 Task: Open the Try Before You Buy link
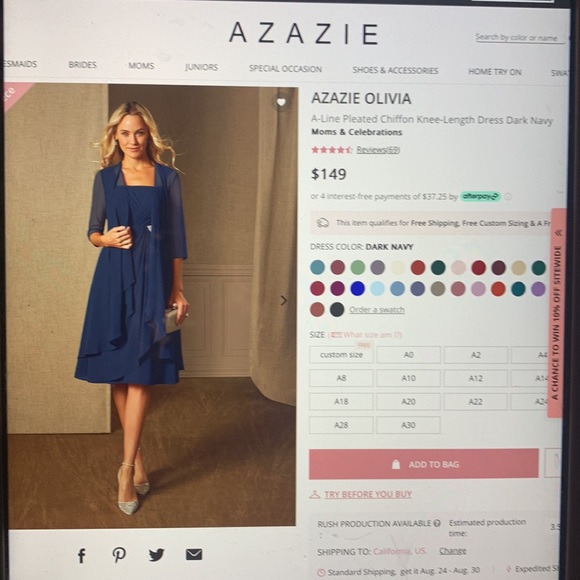[x=368, y=494]
